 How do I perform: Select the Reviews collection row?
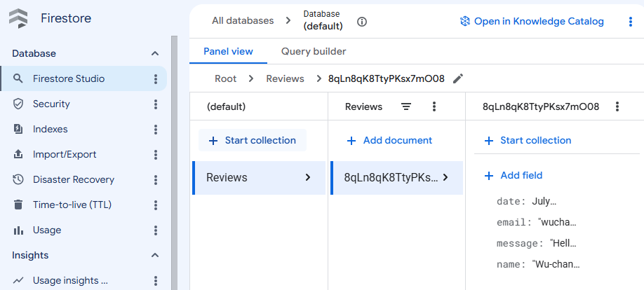pos(259,178)
